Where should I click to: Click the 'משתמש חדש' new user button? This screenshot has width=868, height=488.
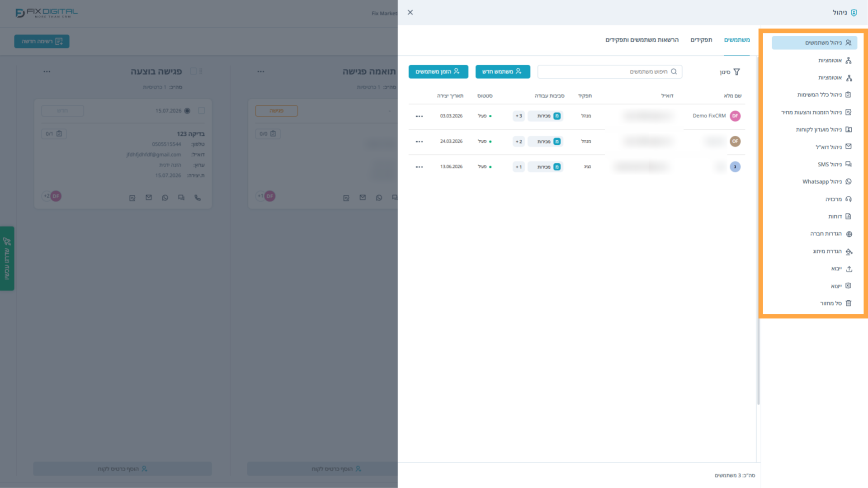(503, 71)
